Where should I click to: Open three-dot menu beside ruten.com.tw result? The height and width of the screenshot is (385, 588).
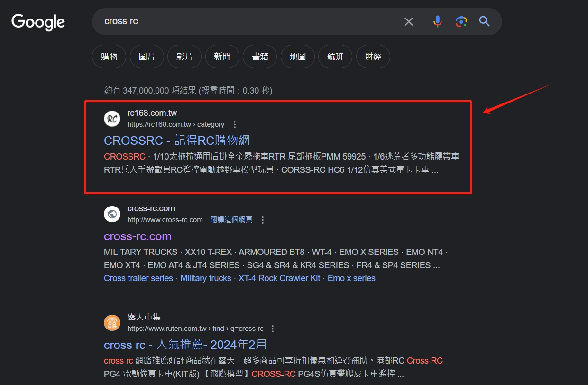pos(273,329)
